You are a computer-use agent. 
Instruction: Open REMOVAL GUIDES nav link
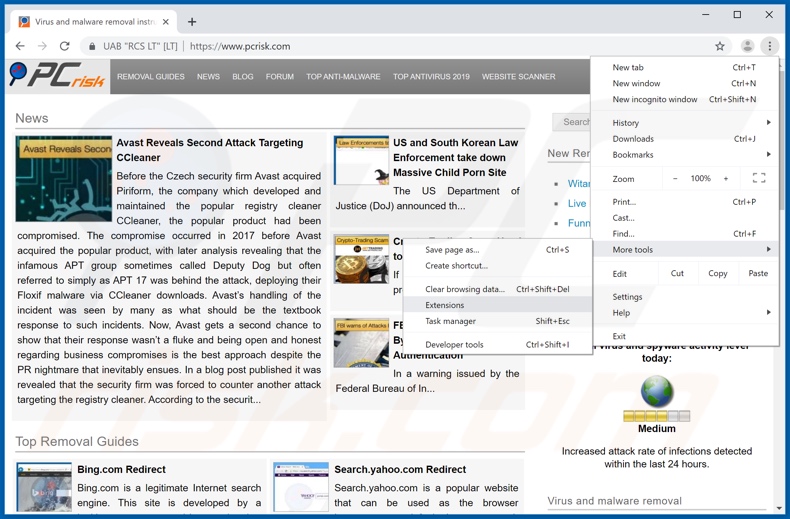point(151,77)
